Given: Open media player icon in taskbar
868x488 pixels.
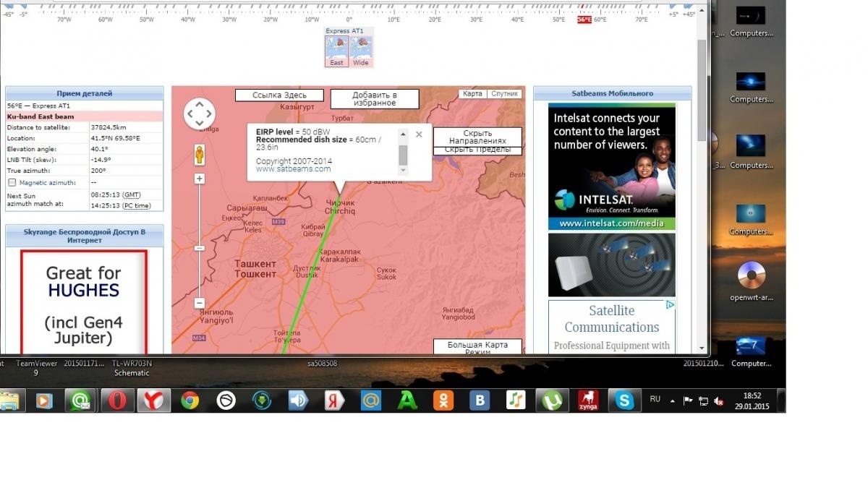Looking at the screenshot, I should [x=44, y=400].
